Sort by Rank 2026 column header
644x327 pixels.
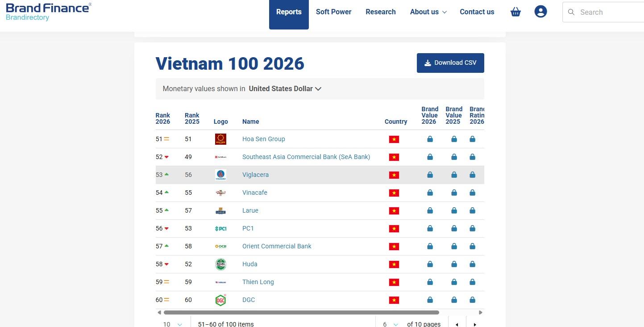tap(163, 118)
